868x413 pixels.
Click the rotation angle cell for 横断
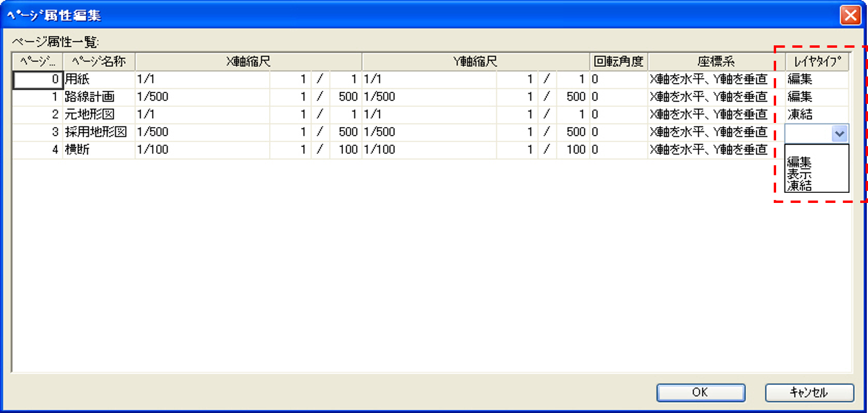coord(618,150)
